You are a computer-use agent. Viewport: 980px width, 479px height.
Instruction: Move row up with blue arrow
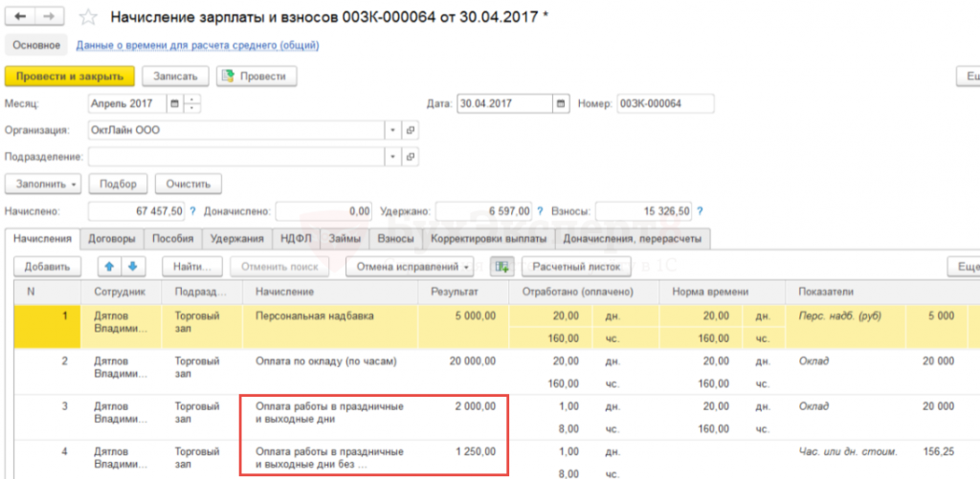tap(109, 266)
